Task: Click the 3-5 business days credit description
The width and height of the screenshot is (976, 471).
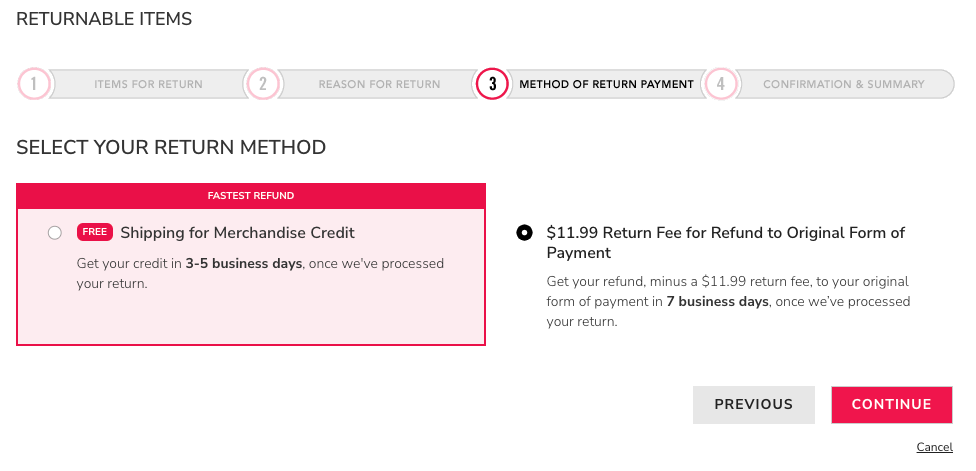Action: click(260, 273)
